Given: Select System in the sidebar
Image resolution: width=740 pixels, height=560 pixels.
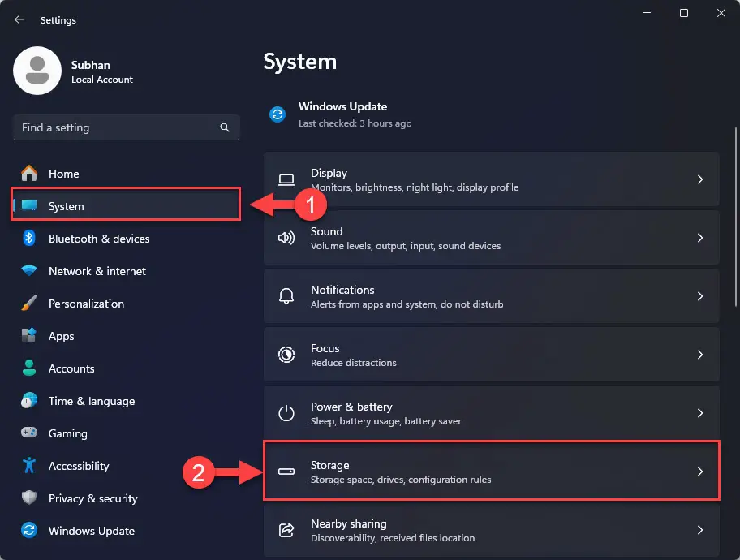Looking at the screenshot, I should tap(127, 205).
